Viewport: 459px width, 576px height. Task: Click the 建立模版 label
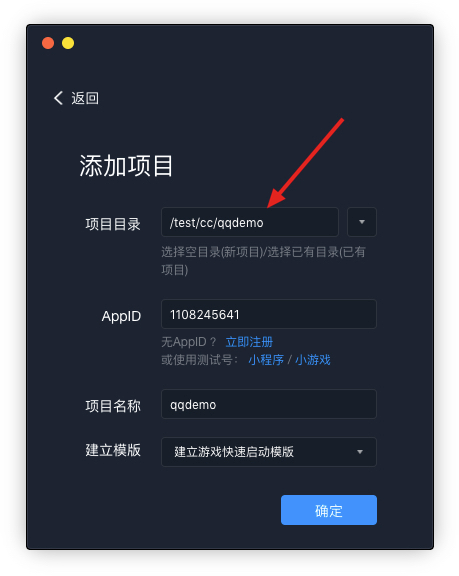(x=113, y=450)
